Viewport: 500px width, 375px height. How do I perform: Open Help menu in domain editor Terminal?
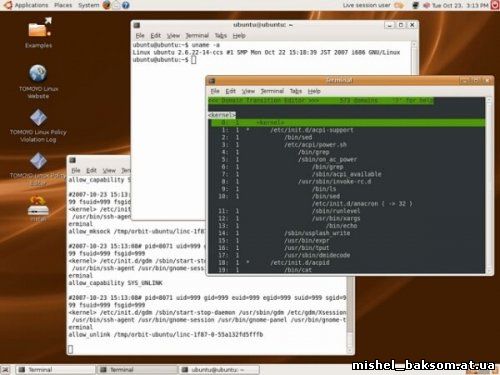tap(314, 91)
